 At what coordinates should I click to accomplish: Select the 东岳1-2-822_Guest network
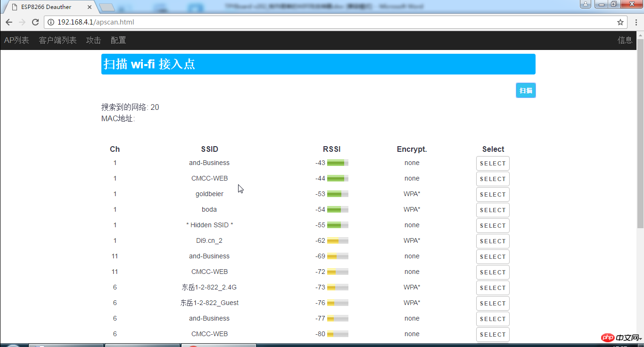tap(493, 303)
